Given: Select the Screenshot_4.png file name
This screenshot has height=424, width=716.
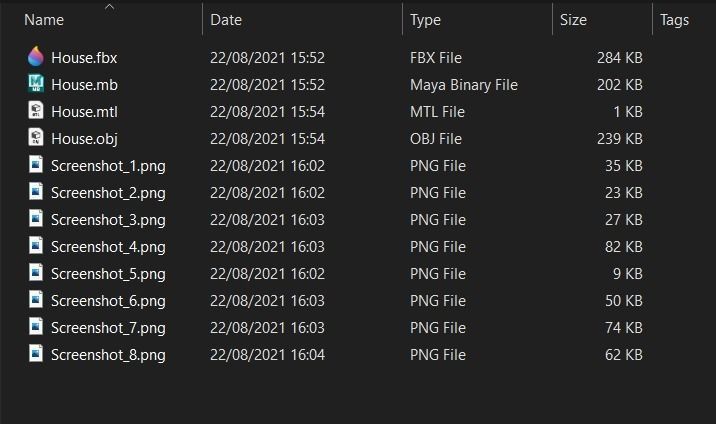Looking at the screenshot, I should tap(108, 247).
